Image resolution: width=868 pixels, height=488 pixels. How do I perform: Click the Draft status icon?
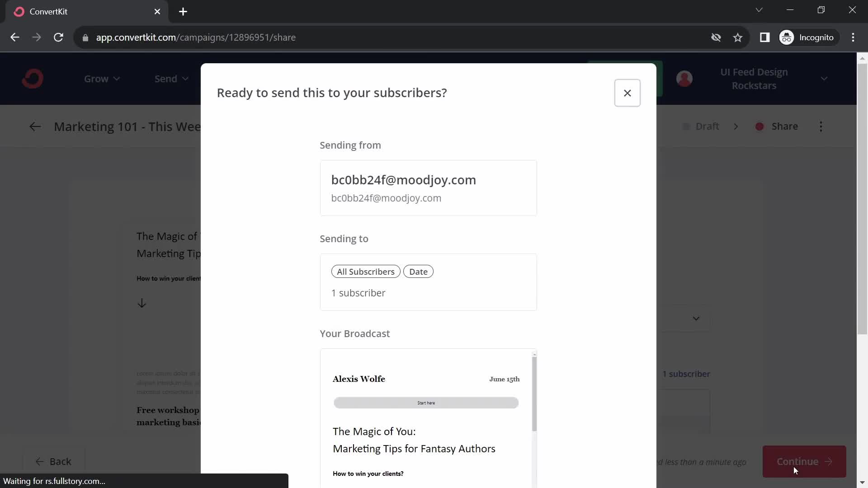coord(687,127)
